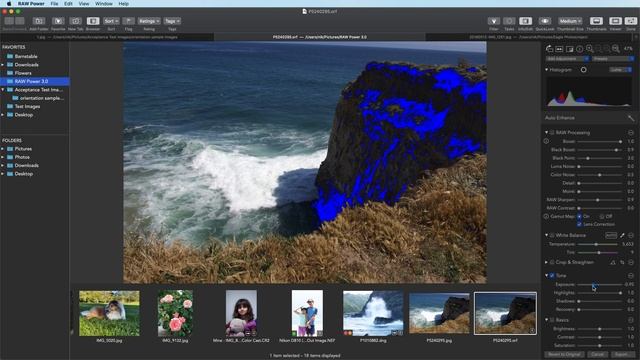Open the Presets dropdown
Image resolution: width=640 pixels, height=360 pixels.
[x=613, y=59]
